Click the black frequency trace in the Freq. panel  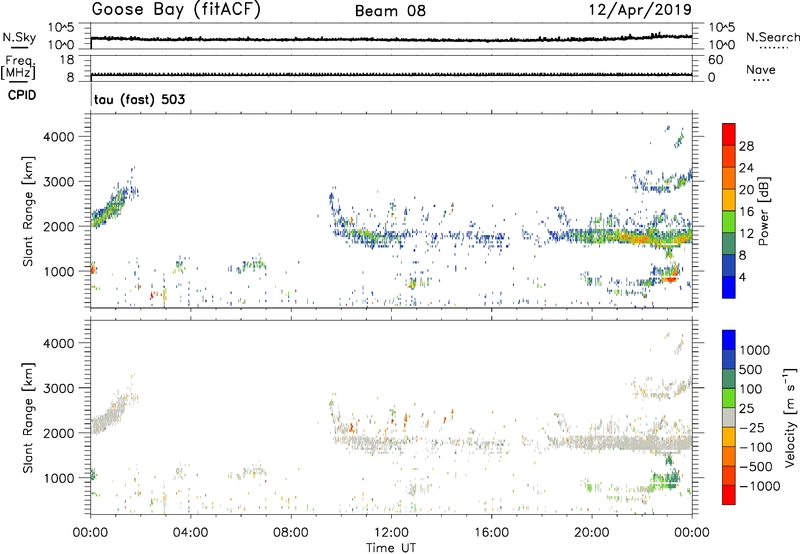click(x=391, y=75)
